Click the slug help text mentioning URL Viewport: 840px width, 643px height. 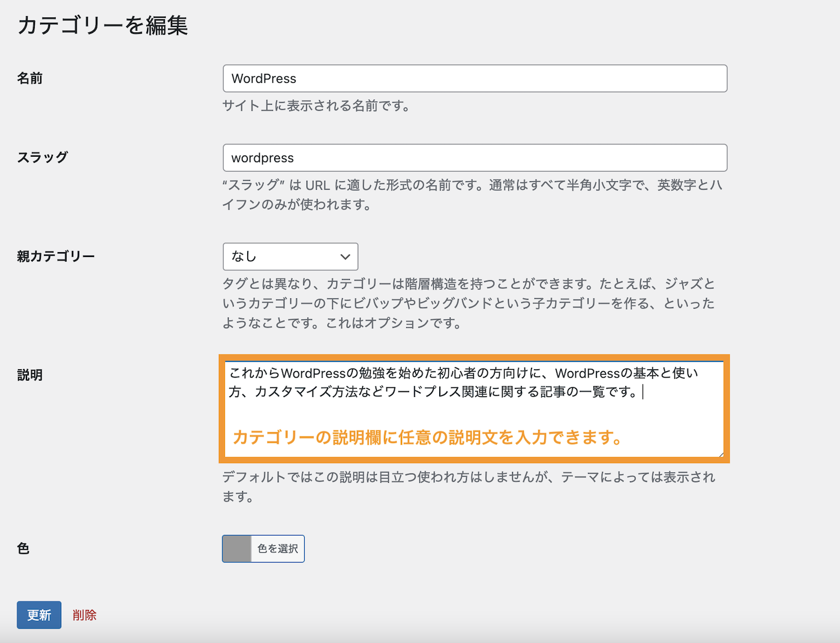tap(472, 195)
